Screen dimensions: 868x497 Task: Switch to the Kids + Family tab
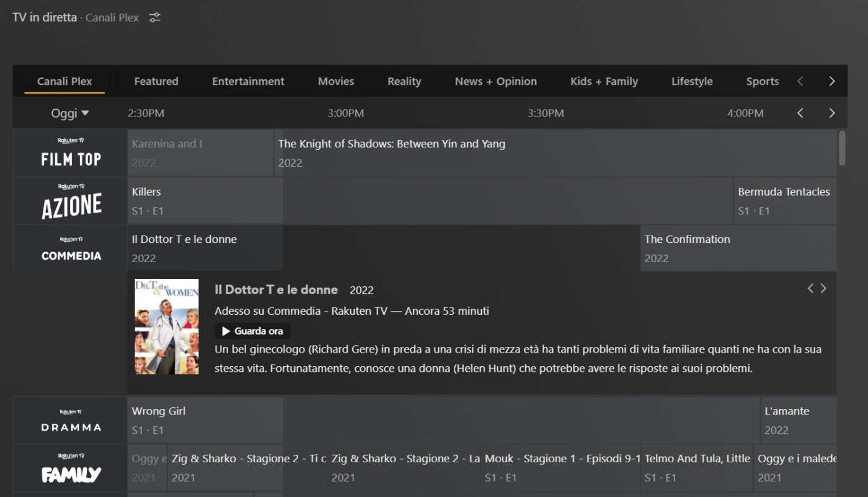[604, 81]
